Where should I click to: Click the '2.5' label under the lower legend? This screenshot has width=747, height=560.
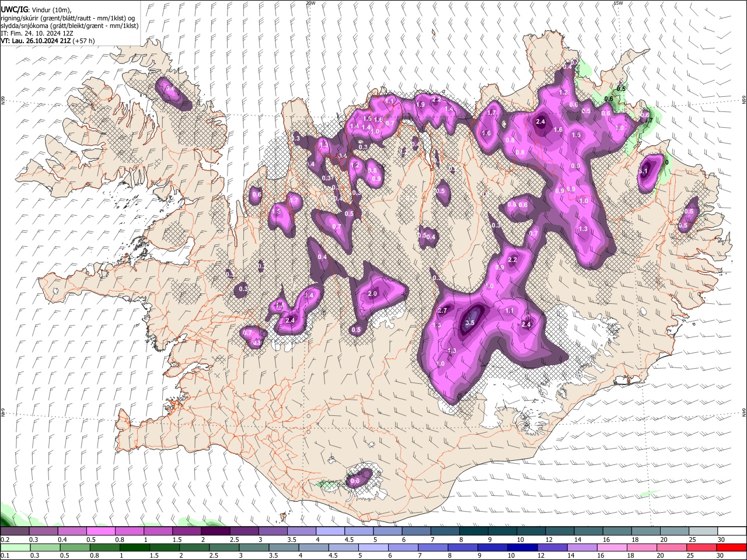[x=212, y=555]
